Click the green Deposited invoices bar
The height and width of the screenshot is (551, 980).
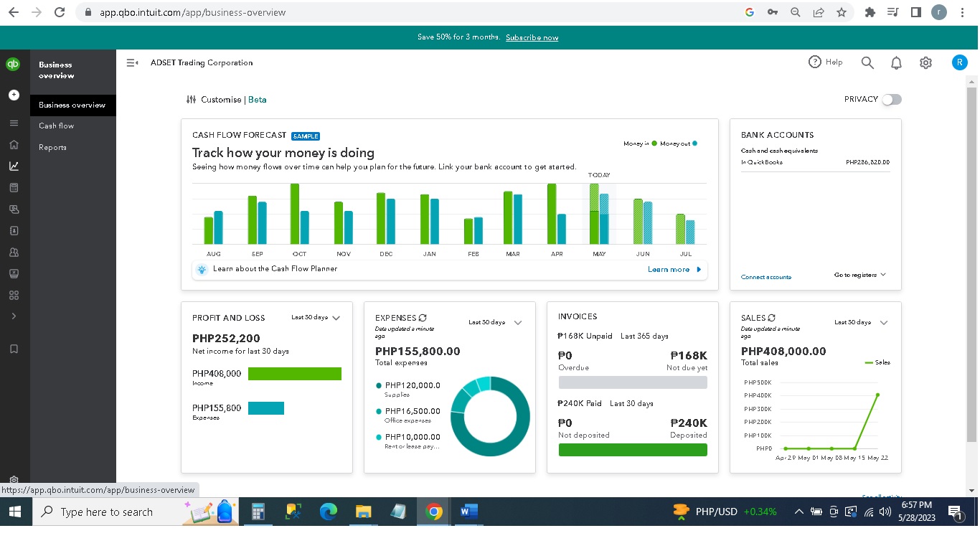633,450
